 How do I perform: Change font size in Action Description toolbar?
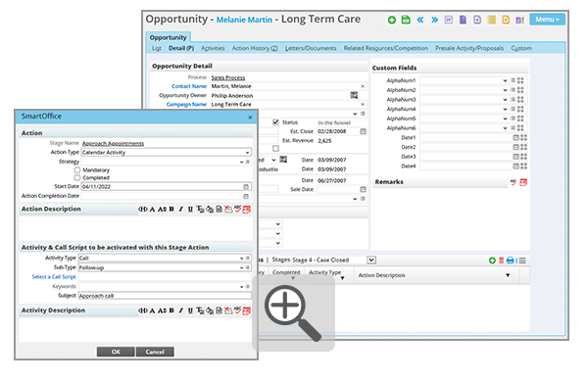(162, 210)
